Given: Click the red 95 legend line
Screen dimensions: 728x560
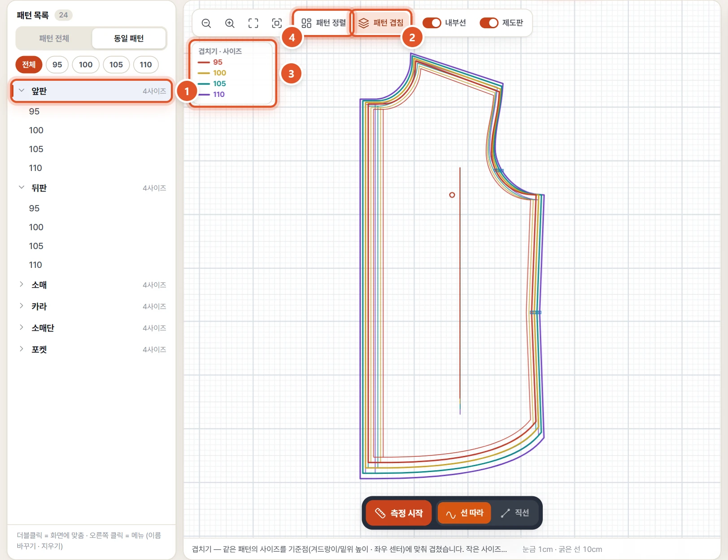Looking at the screenshot, I should tap(204, 62).
